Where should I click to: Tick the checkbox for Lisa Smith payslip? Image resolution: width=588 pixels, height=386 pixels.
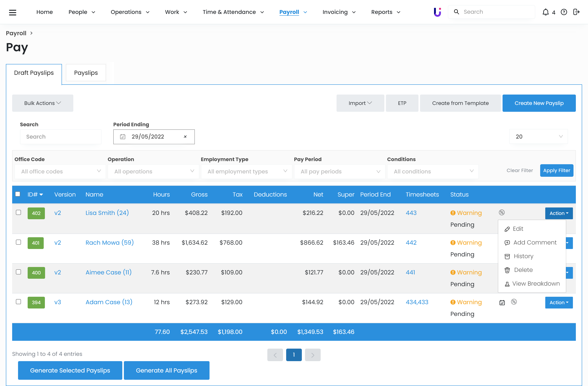(x=19, y=213)
